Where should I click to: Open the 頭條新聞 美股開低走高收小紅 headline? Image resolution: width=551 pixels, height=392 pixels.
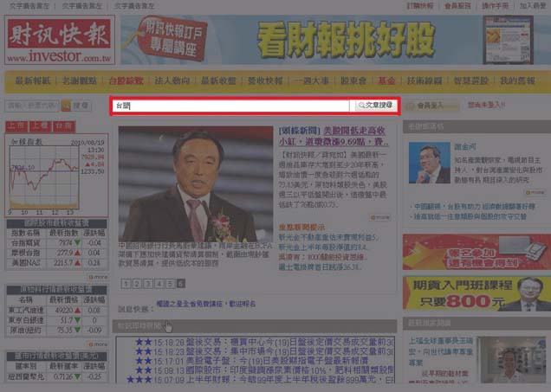[x=334, y=136]
